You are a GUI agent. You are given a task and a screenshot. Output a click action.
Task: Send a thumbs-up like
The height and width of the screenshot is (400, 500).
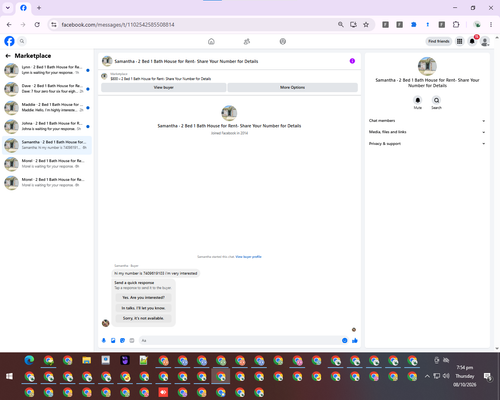click(x=355, y=340)
